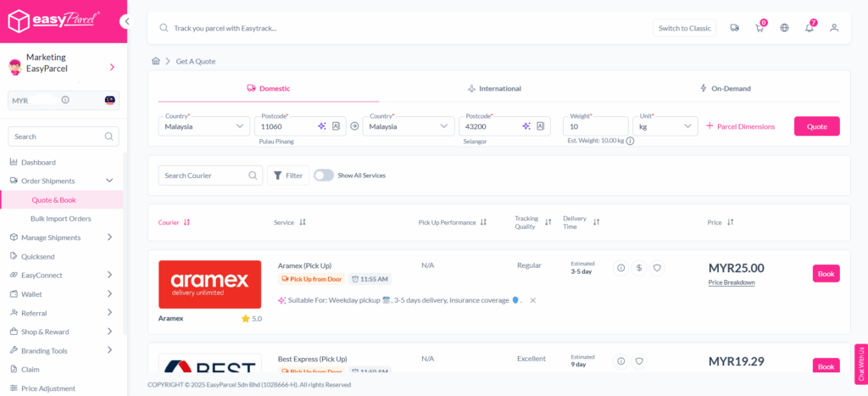The image size is (868, 396).
Task: Click the notification bell icon
Action: point(809,28)
